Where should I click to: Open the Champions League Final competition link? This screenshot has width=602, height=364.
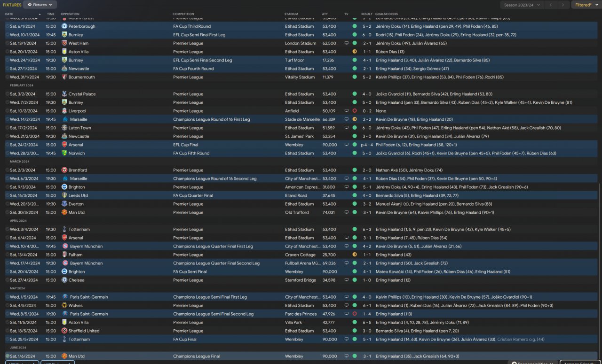(196, 356)
